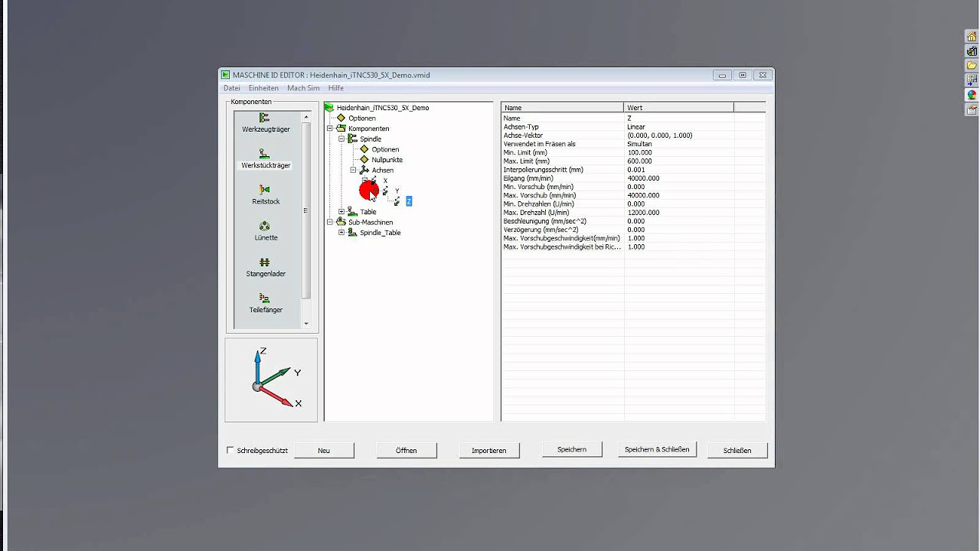Click the Interpolierungsschritt value 0.001
The height and width of the screenshot is (551, 980).
(636, 170)
